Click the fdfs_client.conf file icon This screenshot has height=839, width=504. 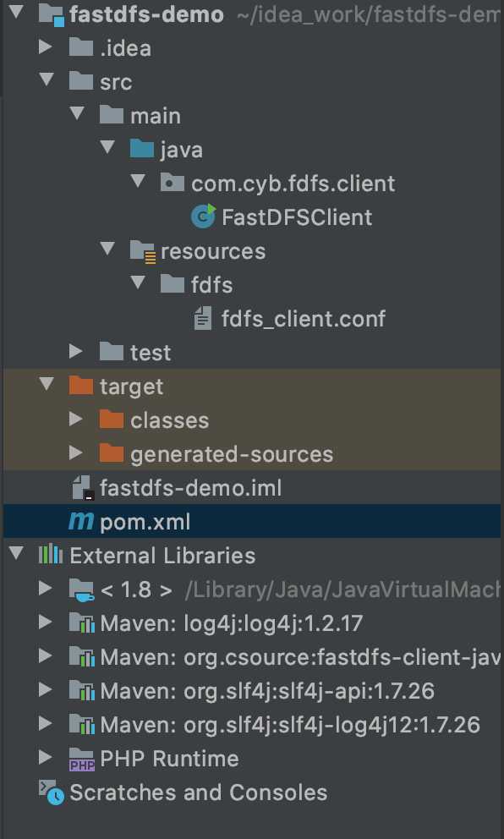(x=202, y=318)
